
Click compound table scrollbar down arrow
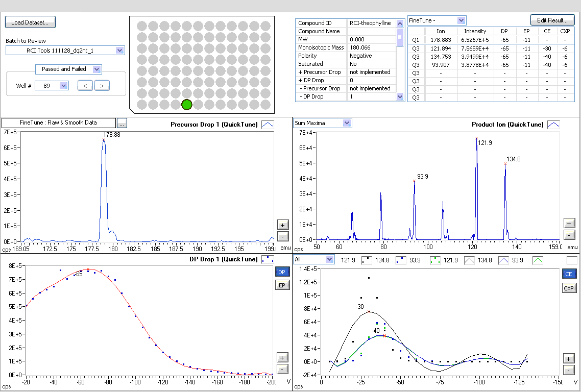pos(400,96)
